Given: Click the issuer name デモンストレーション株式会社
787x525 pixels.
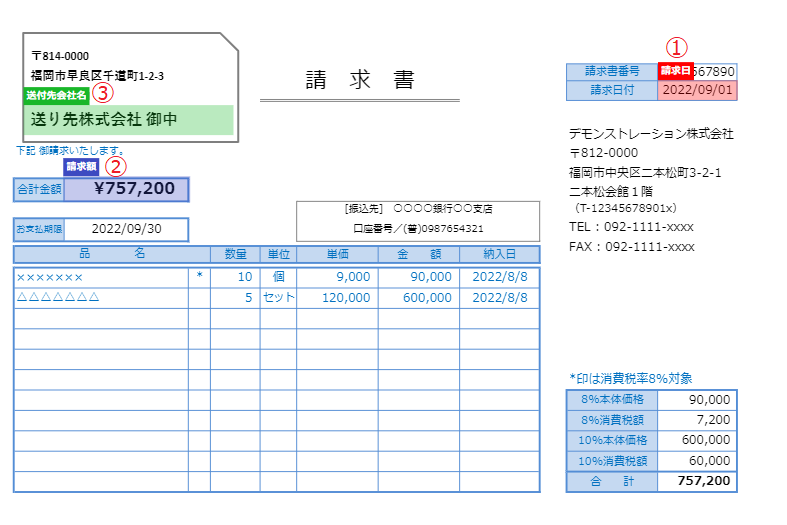Looking at the screenshot, I should point(651,134).
